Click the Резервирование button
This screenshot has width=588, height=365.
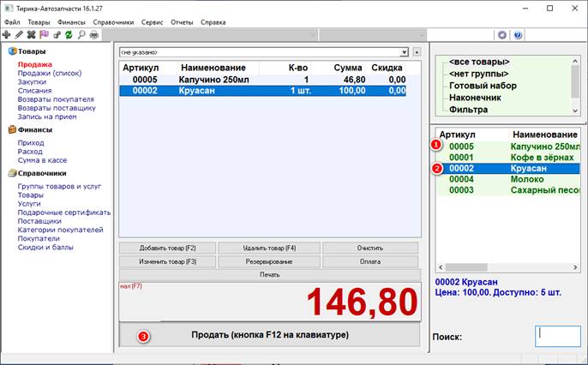click(x=269, y=261)
